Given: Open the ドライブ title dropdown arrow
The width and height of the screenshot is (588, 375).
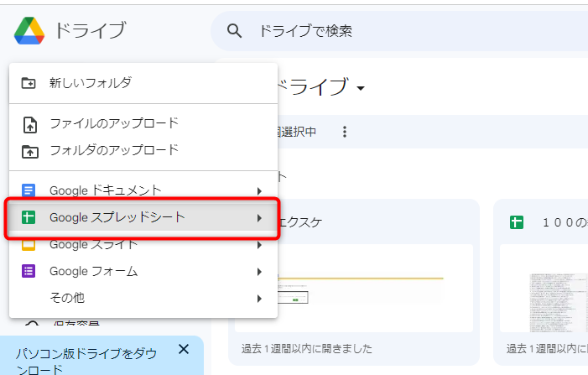Looking at the screenshot, I should [361, 88].
